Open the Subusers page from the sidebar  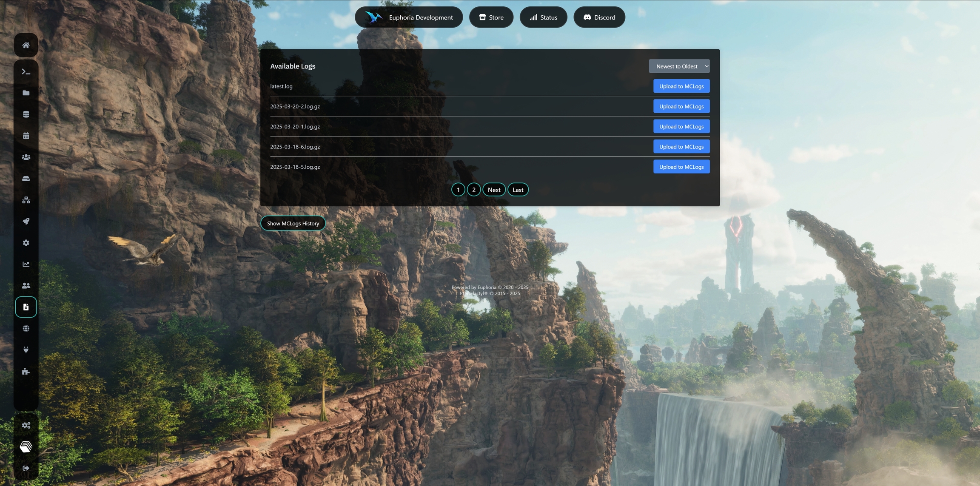(26, 157)
